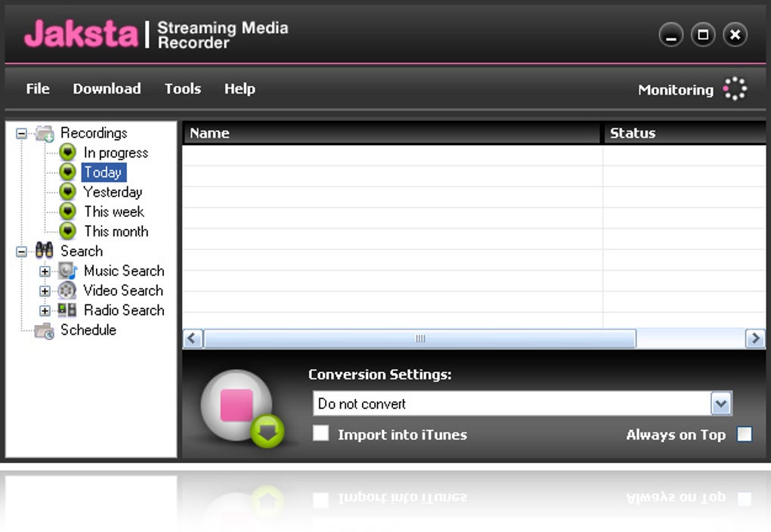The image size is (771, 532).
Task: Open the Download menu
Action: [107, 88]
